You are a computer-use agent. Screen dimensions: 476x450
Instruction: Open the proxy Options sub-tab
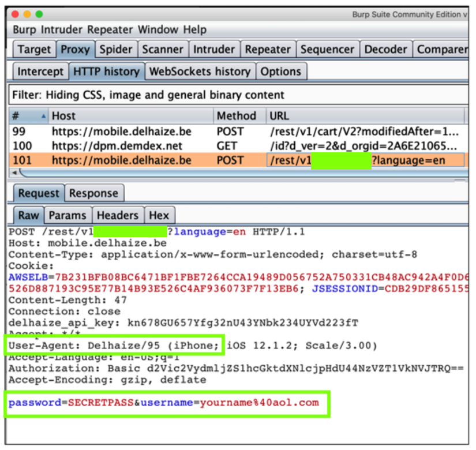click(281, 72)
